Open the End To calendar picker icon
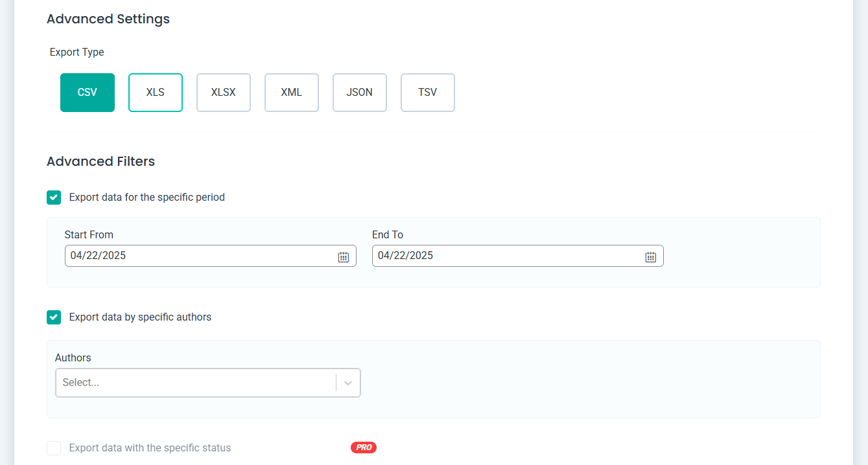868x465 pixels. click(x=651, y=256)
